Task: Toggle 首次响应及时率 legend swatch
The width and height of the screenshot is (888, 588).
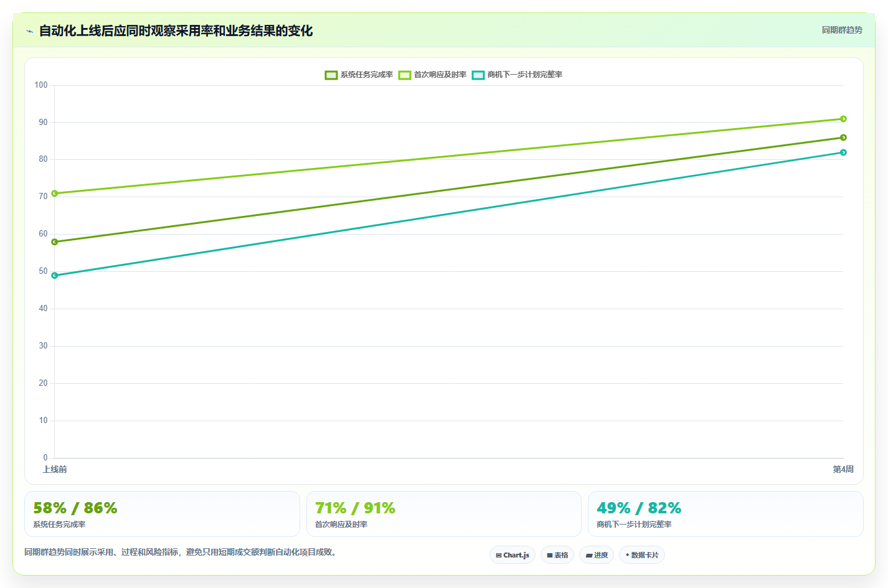Action: click(x=405, y=75)
